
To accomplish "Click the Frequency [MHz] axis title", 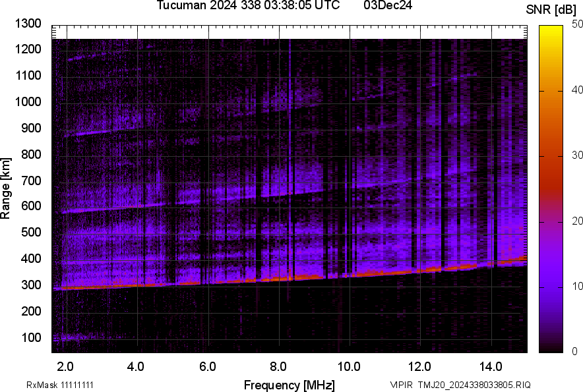I will tap(289, 385).
